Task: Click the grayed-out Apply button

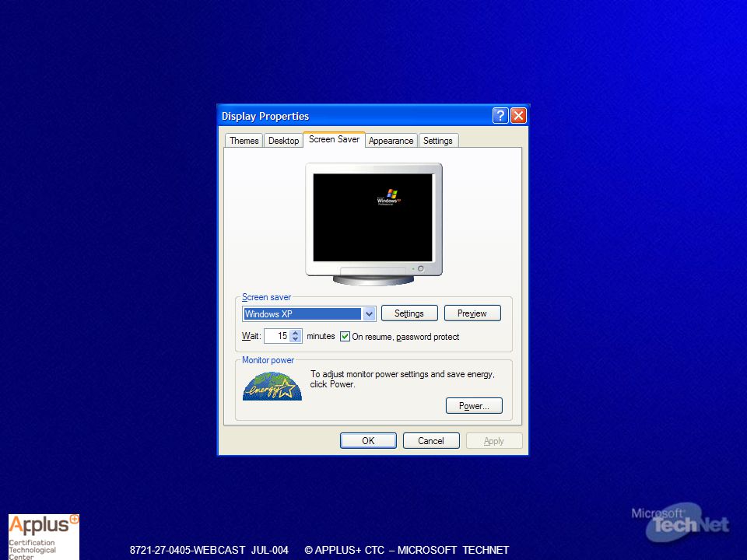Action: [494, 440]
